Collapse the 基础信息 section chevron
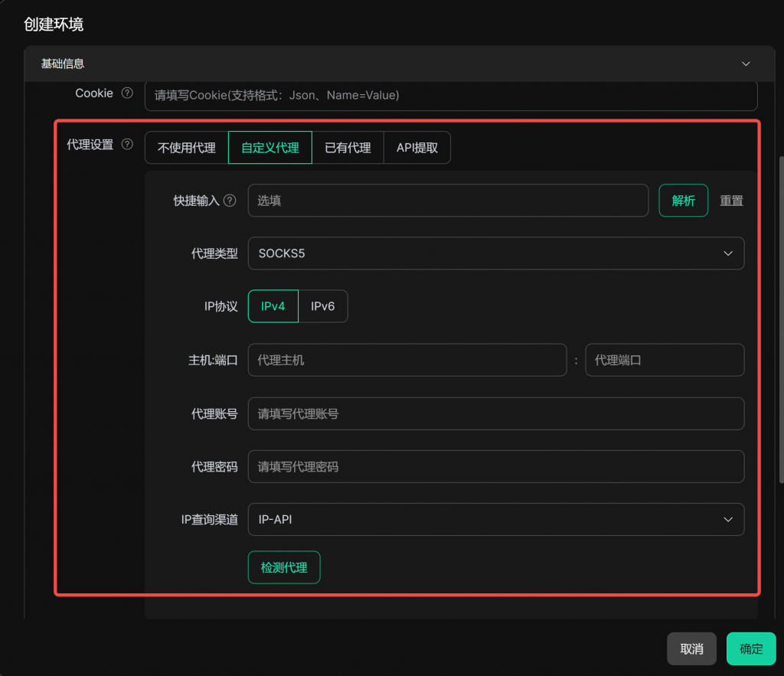Viewport: 784px width, 676px height. pyautogui.click(x=746, y=64)
